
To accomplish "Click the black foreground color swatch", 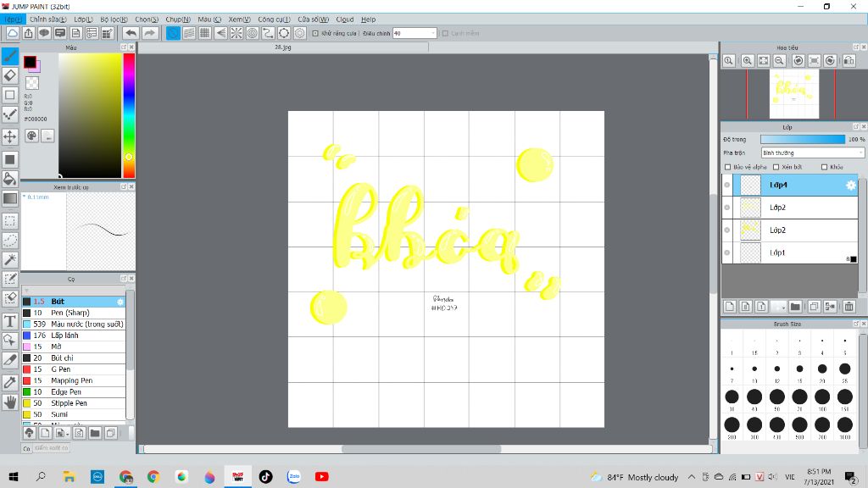I will coord(30,61).
